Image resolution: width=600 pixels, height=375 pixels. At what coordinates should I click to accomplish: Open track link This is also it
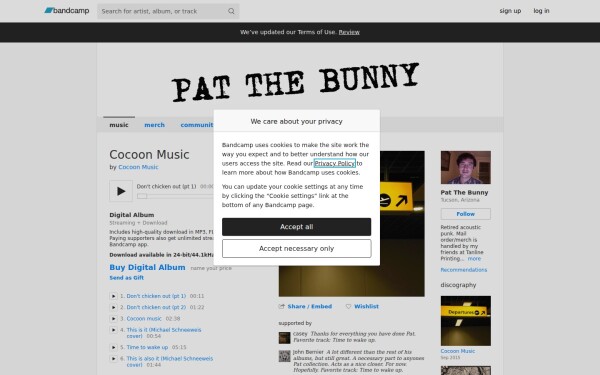(170, 362)
